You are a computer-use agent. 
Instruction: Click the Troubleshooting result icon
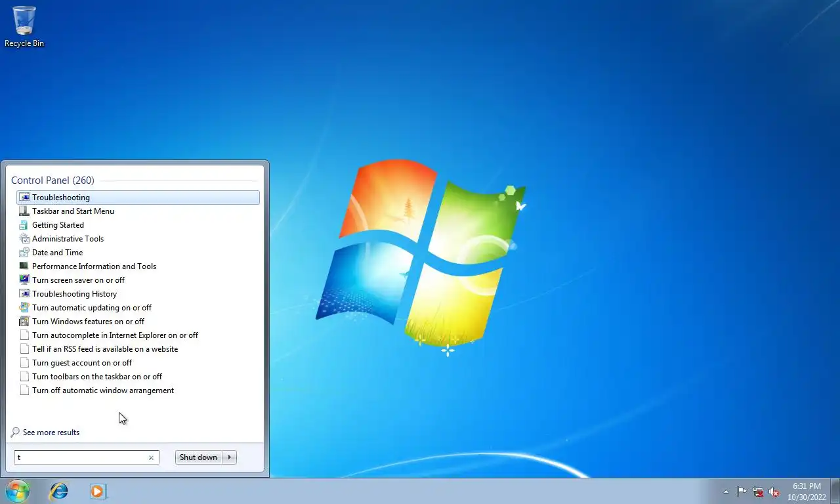(24, 198)
